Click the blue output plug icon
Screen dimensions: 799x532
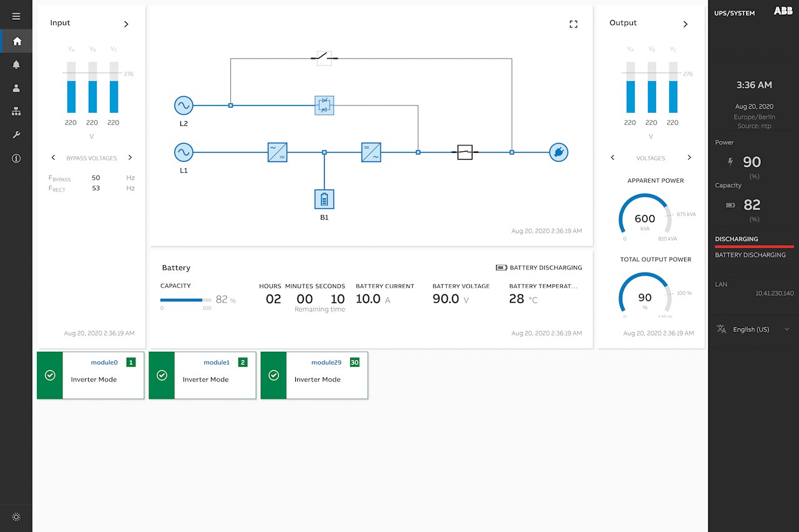point(559,152)
